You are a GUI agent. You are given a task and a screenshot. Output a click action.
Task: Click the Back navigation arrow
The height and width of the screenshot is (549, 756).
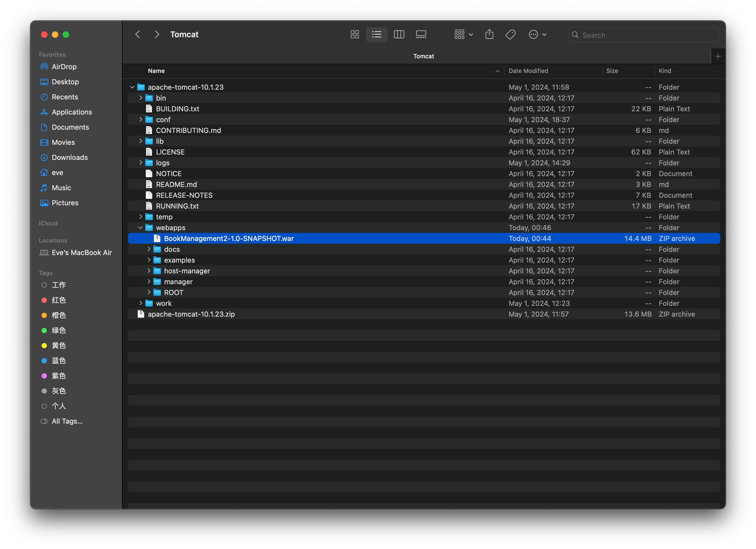tap(137, 34)
